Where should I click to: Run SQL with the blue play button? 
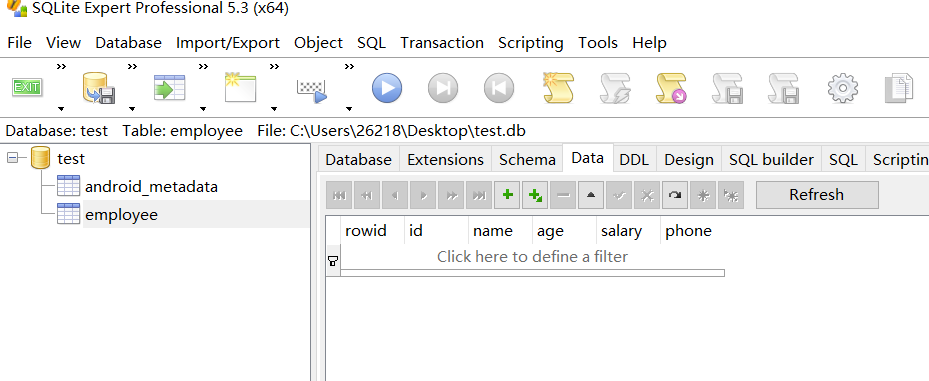pyautogui.click(x=387, y=88)
